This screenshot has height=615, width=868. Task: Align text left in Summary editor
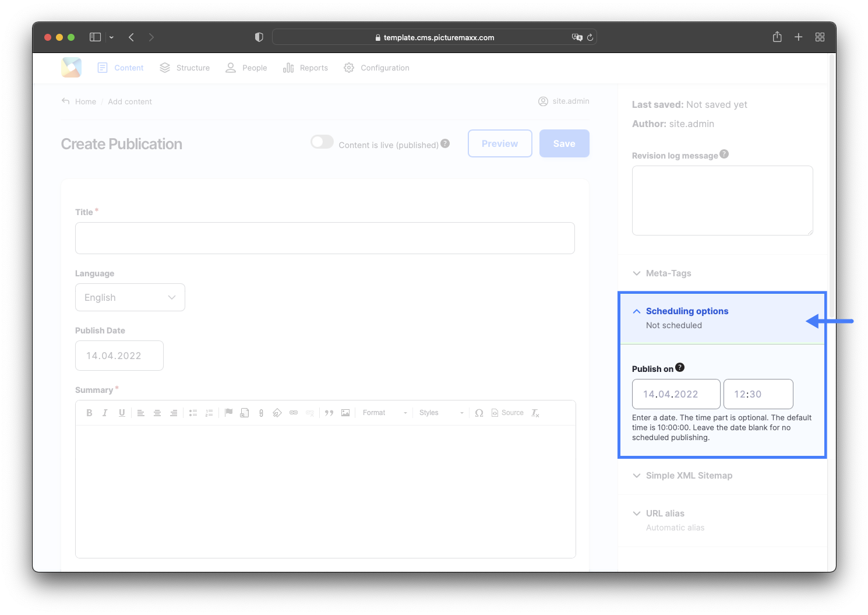pyautogui.click(x=141, y=413)
